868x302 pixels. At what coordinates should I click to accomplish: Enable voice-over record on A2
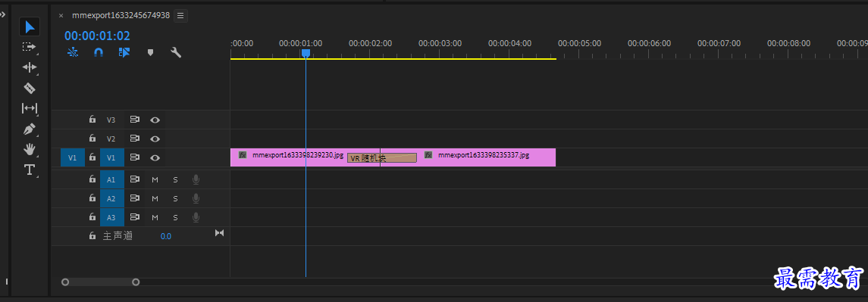(x=196, y=198)
